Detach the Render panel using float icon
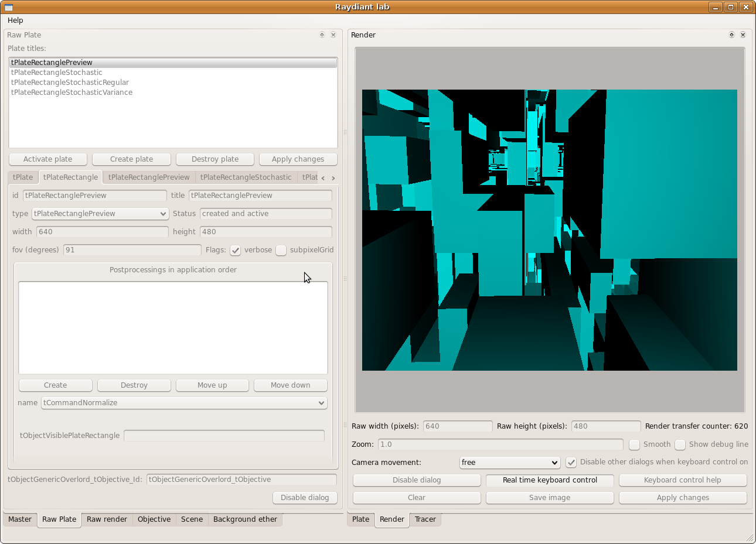Viewport: 756px width, 544px height. 731,35
